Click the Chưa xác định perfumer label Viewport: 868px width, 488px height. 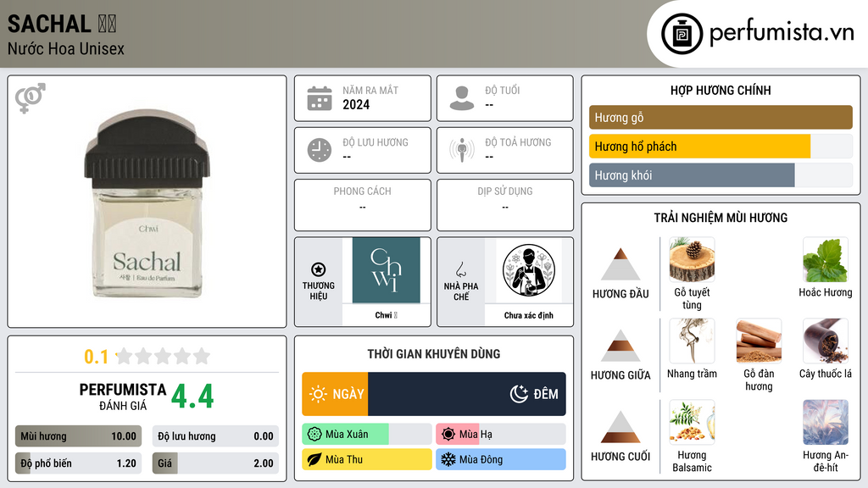click(x=529, y=315)
